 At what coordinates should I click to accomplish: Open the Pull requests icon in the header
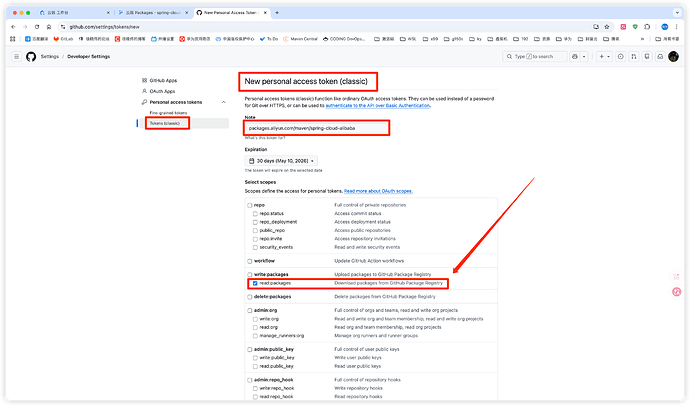pos(634,56)
